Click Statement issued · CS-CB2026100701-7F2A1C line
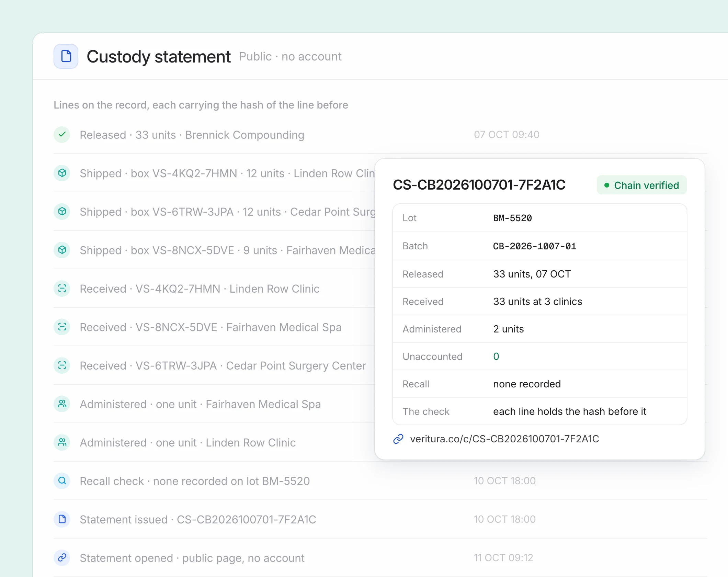This screenshot has width=728, height=577. tap(198, 520)
